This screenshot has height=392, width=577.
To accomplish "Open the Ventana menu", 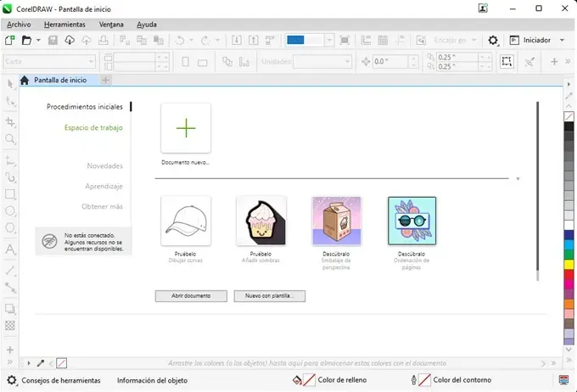I will (x=111, y=25).
